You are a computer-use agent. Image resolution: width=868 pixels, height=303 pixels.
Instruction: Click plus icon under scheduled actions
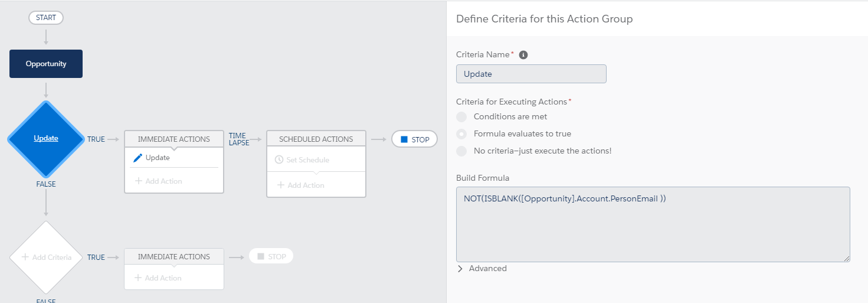pos(280,185)
